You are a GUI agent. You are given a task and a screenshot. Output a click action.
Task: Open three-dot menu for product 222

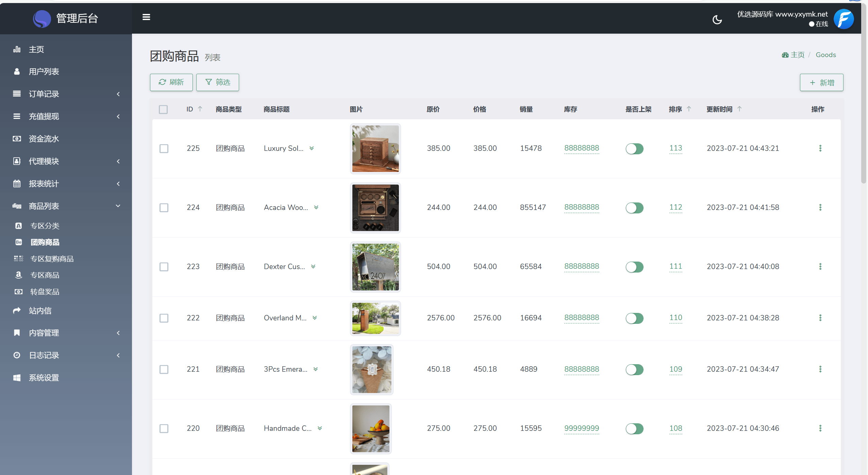(x=820, y=318)
